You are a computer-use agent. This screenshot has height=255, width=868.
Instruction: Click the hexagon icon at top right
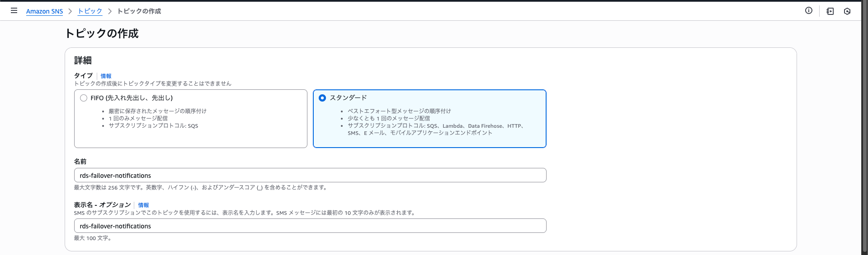pos(847,11)
